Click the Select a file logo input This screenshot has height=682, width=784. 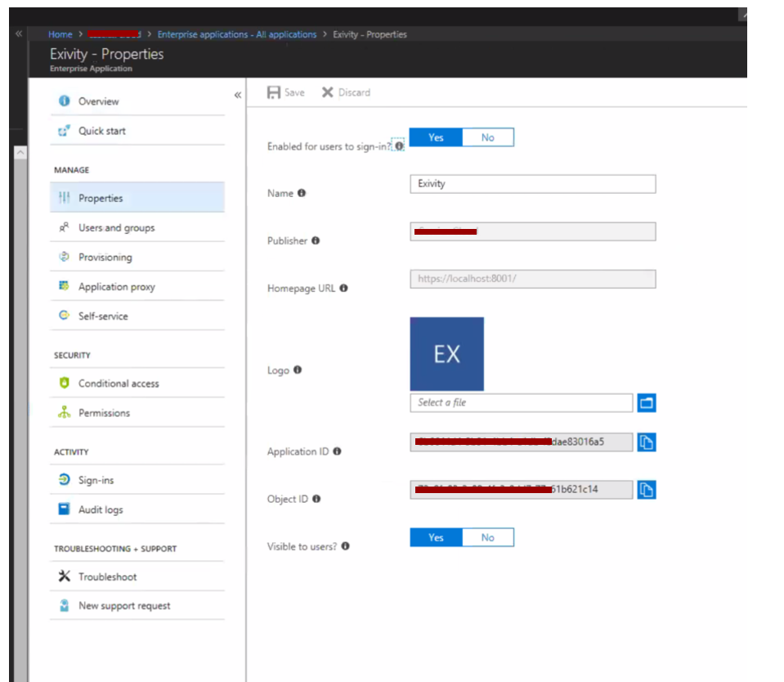pyautogui.click(x=522, y=403)
